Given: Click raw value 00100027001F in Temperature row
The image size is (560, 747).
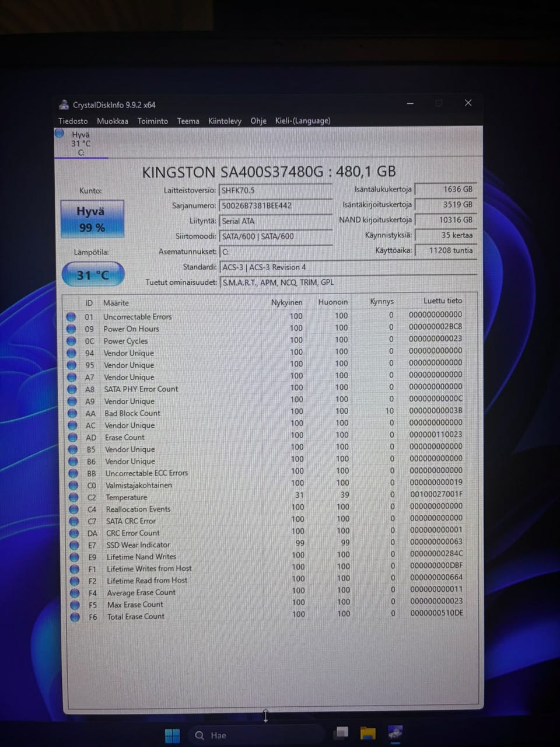Looking at the screenshot, I should (436, 494).
